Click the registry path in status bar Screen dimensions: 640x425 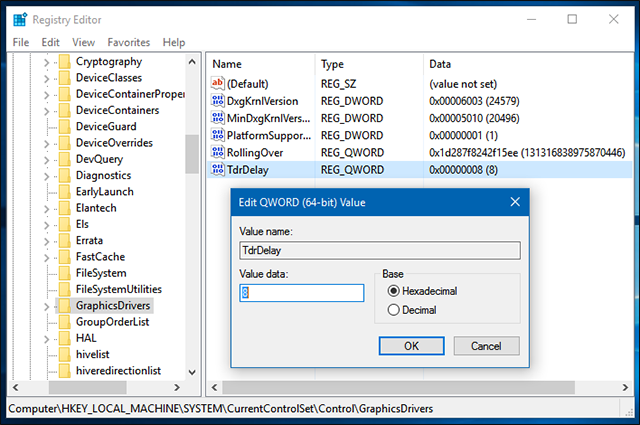tap(220, 408)
